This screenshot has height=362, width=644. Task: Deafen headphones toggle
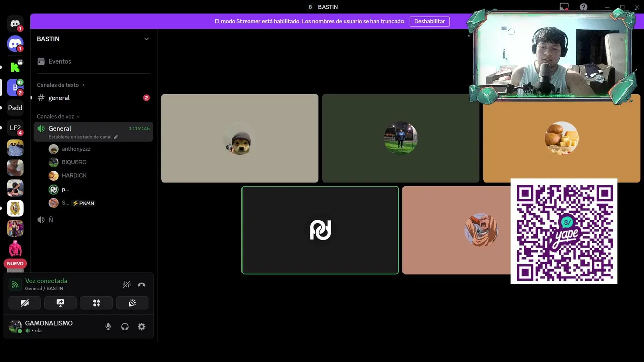click(125, 327)
